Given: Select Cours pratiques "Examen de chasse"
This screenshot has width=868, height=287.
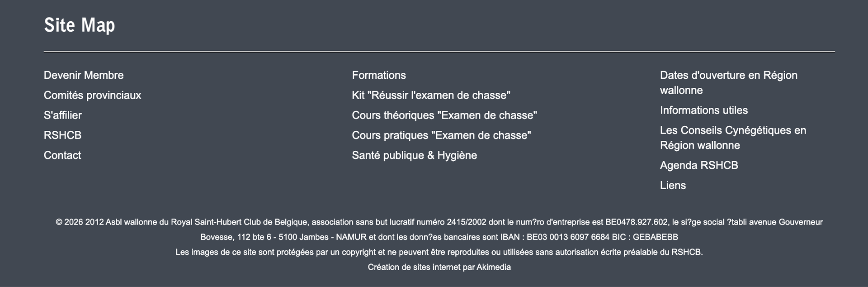Looking at the screenshot, I should coord(441,135).
